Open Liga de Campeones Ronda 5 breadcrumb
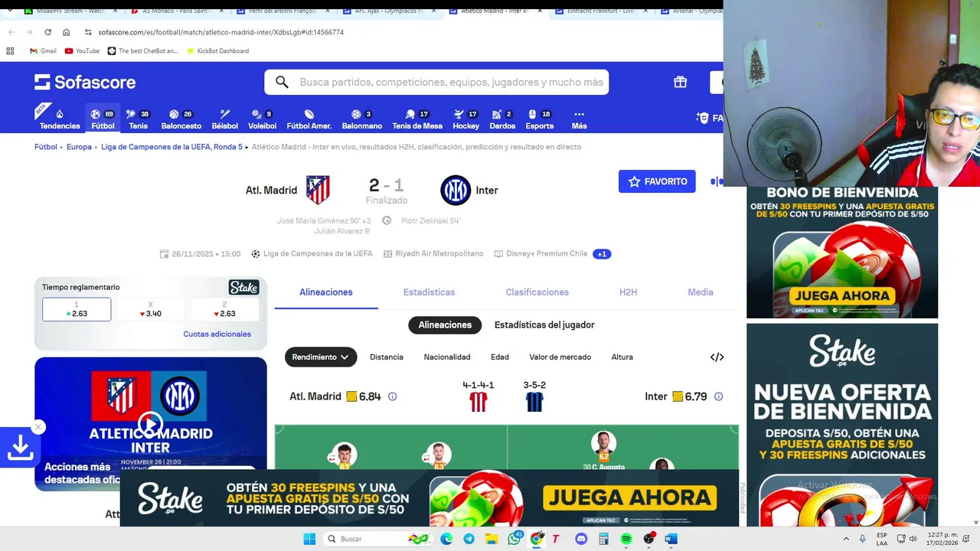The height and width of the screenshot is (551, 980). (171, 147)
